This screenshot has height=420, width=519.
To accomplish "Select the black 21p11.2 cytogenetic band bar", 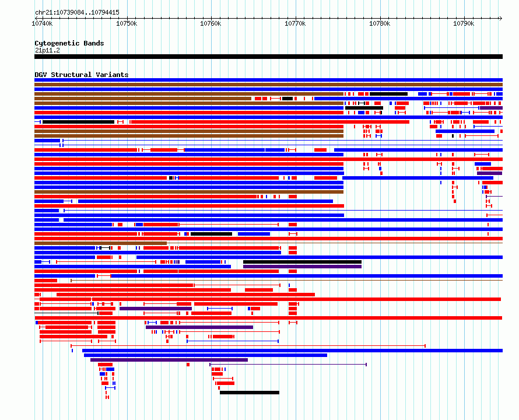I will tap(268, 57).
